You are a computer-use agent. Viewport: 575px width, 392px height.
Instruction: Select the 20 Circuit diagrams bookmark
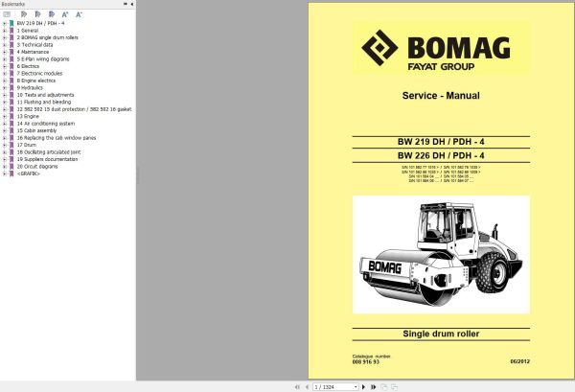click(37, 167)
